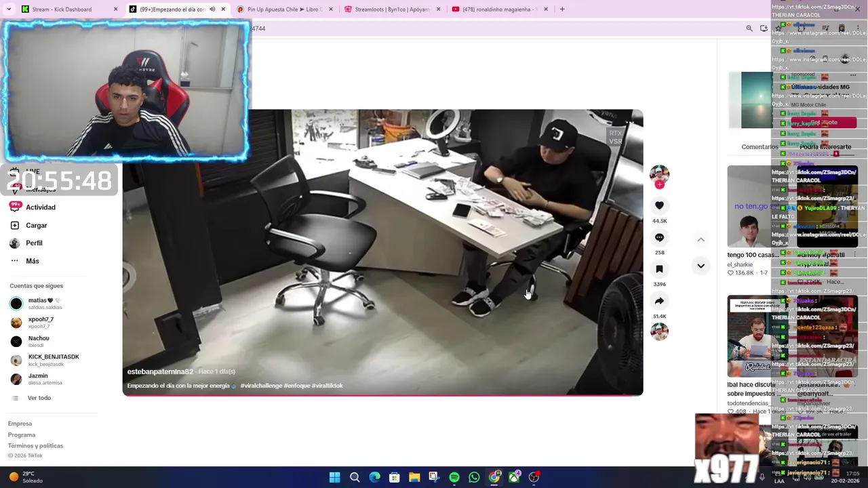Open the Xbox app from the taskbar
This screenshot has height=488, width=868.
point(514,477)
